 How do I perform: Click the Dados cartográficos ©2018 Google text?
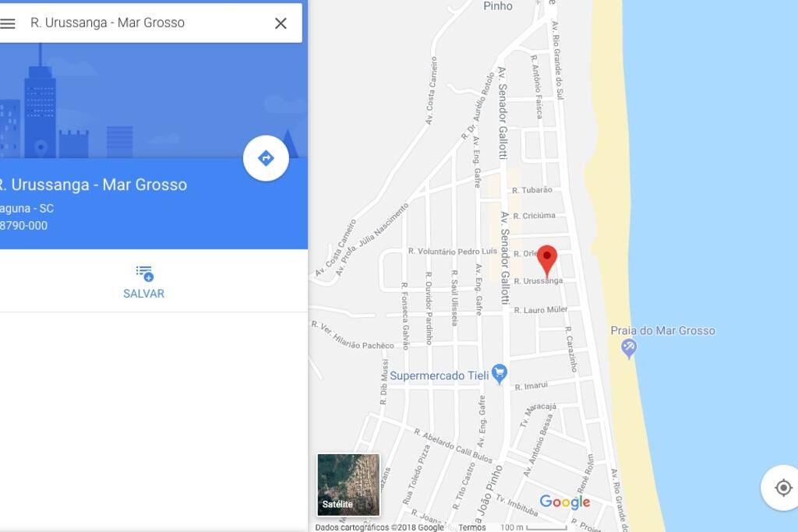380,527
